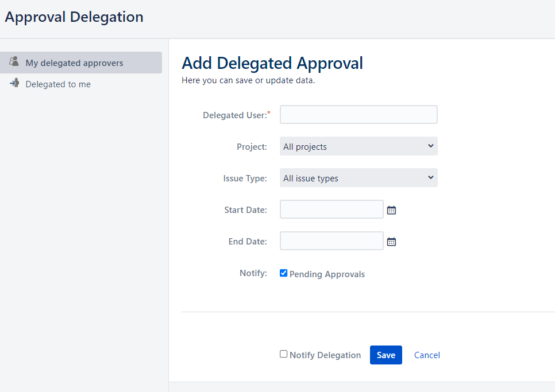
Task: Focus the Delegated User text field
Action: [359, 115]
